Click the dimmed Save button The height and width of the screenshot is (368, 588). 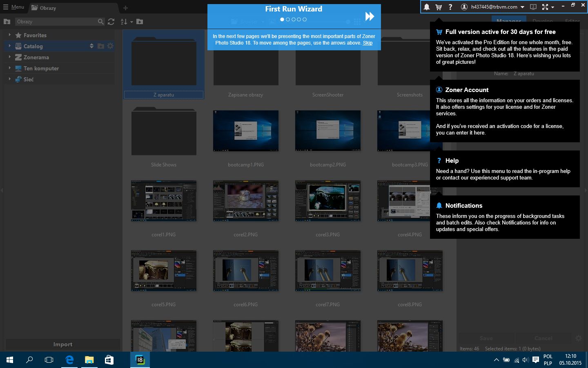[x=486, y=338]
